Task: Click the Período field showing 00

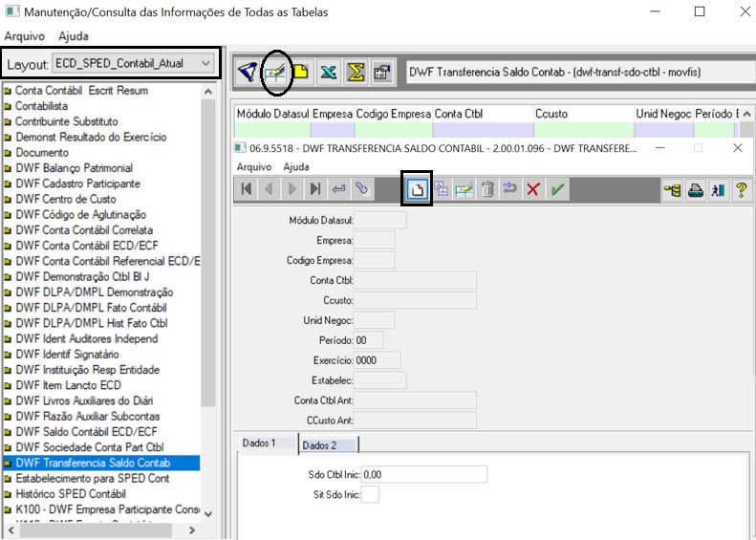Action: click(x=368, y=340)
